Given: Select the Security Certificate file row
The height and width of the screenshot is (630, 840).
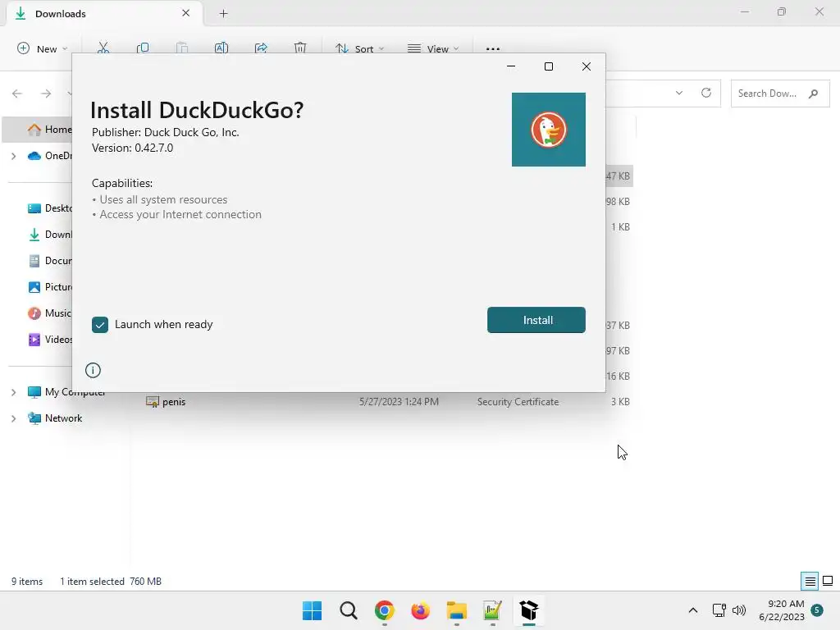Looking at the screenshot, I should (x=387, y=402).
